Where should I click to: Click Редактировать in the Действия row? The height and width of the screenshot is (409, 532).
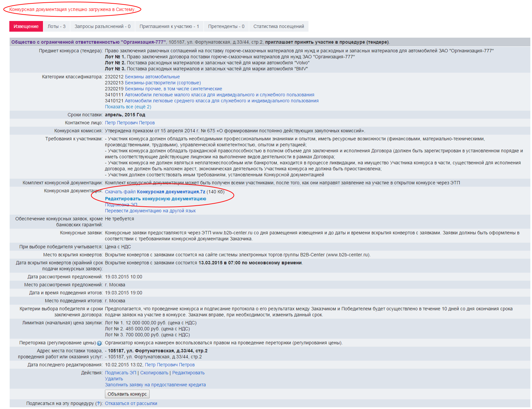pos(188,373)
